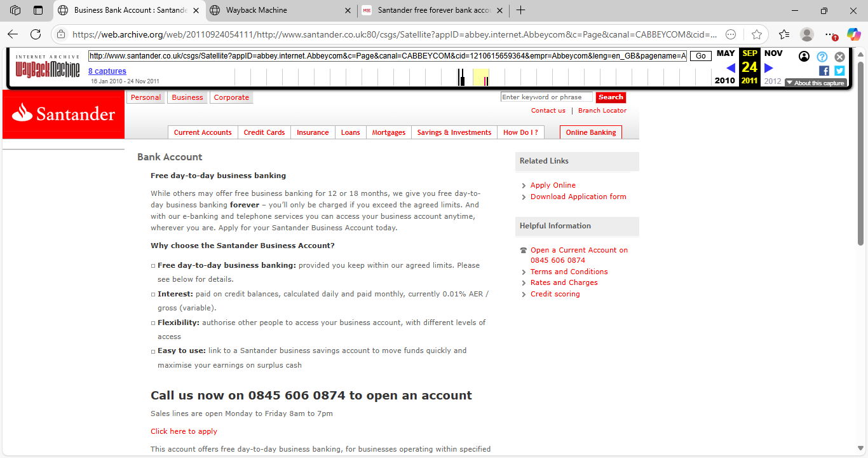Viewport: 868px width, 458px height.
Task: Switch to Wayback Machine tab
Action: 280,10
